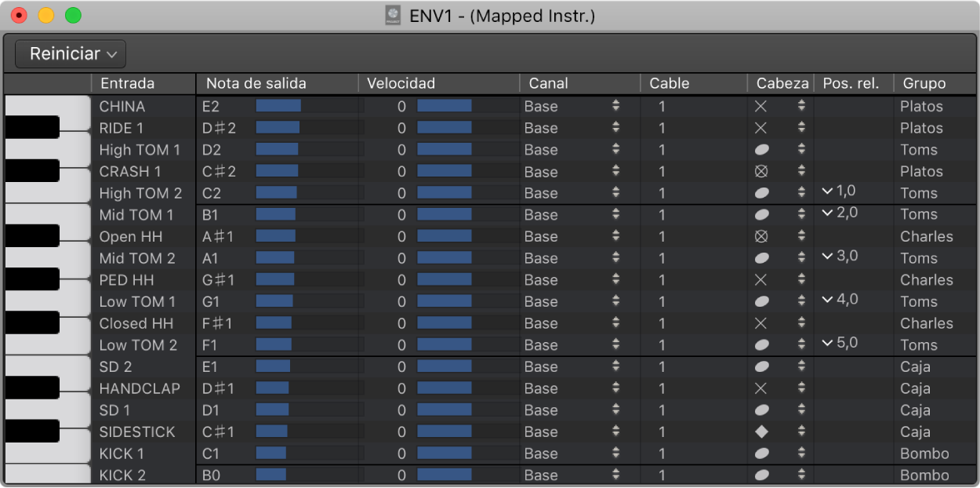Open the Cabeza stepper for RIDE 1 row
The width and height of the screenshot is (980, 488).
(x=801, y=128)
